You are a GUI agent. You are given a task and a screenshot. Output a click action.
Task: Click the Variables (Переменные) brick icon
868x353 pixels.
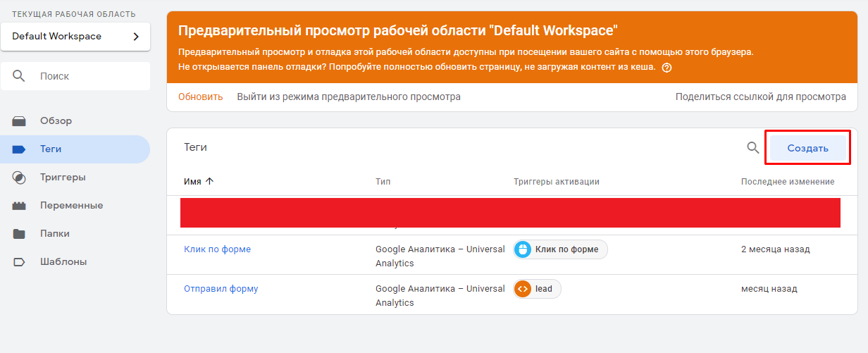point(19,206)
